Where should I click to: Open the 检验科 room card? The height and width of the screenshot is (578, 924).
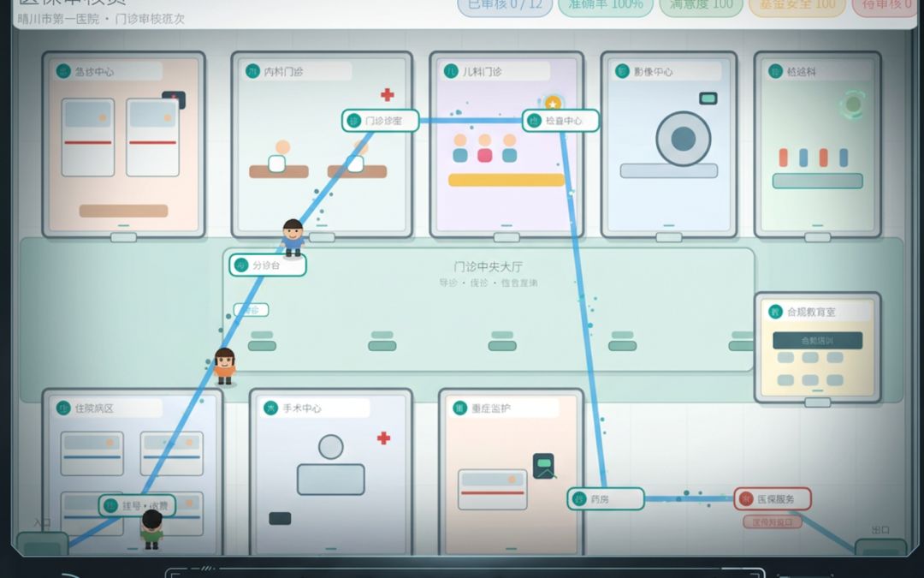tap(817, 145)
